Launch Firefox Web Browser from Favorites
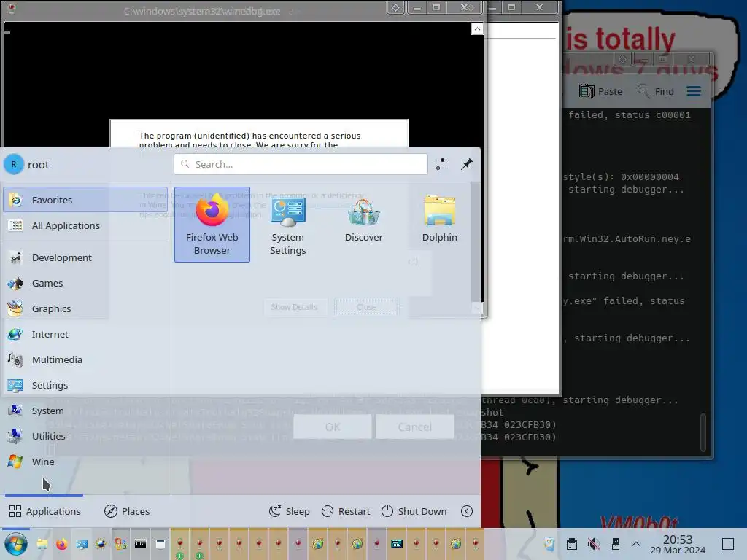The width and height of the screenshot is (747, 560). coord(212,225)
